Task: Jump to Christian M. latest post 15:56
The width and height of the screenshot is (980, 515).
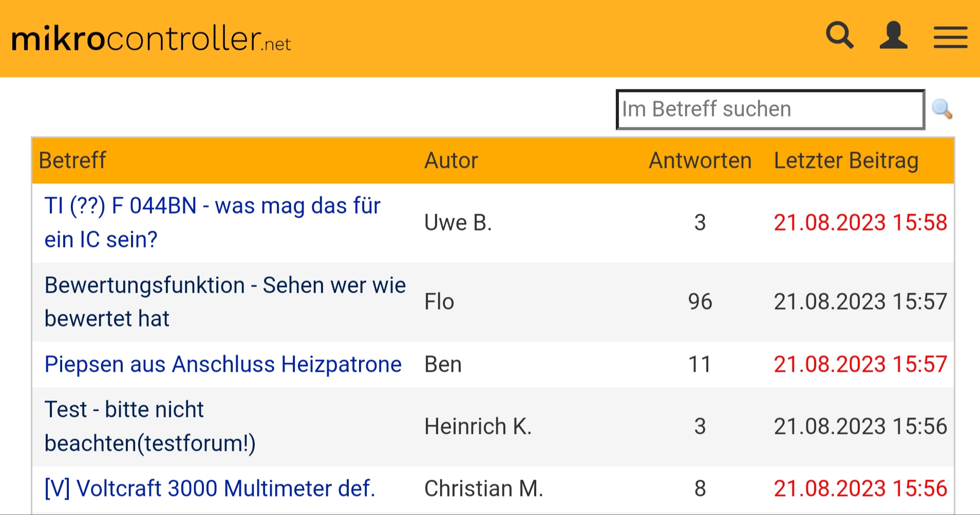Action: tap(860, 488)
